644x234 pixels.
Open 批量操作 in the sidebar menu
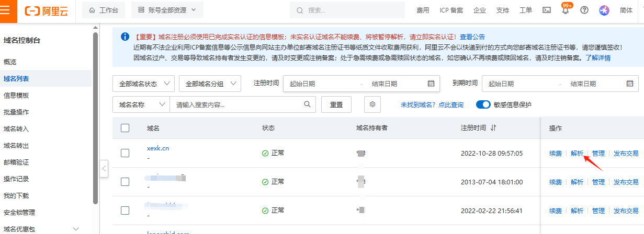pyautogui.click(x=16, y=112)
